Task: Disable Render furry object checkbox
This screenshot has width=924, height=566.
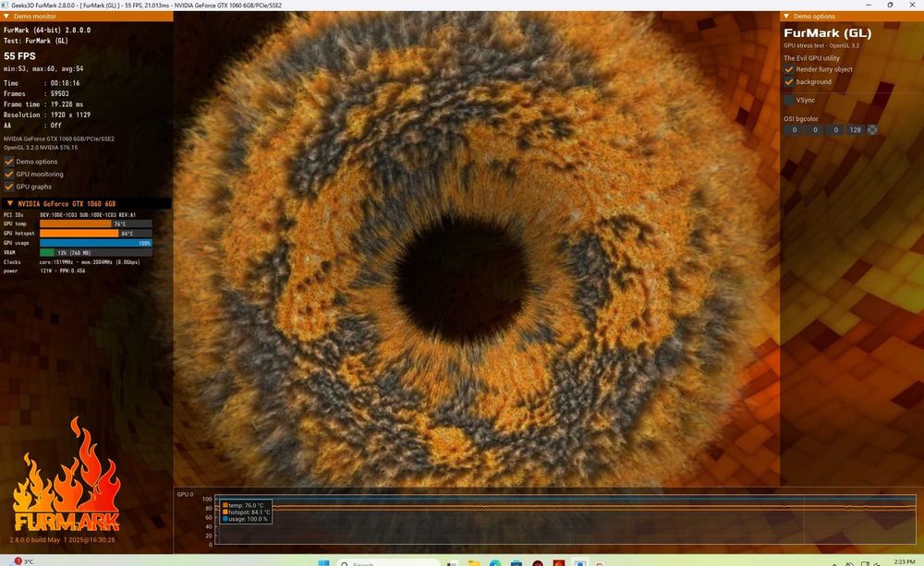Action: [789, 69]
